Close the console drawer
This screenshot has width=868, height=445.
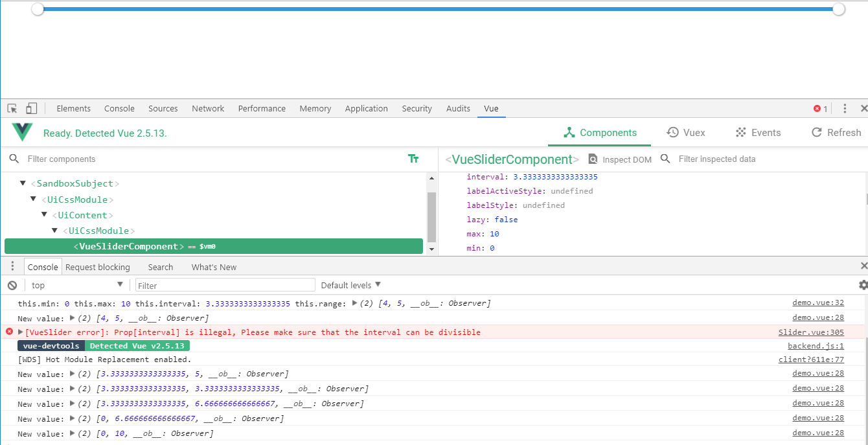[x=863, y=266]
